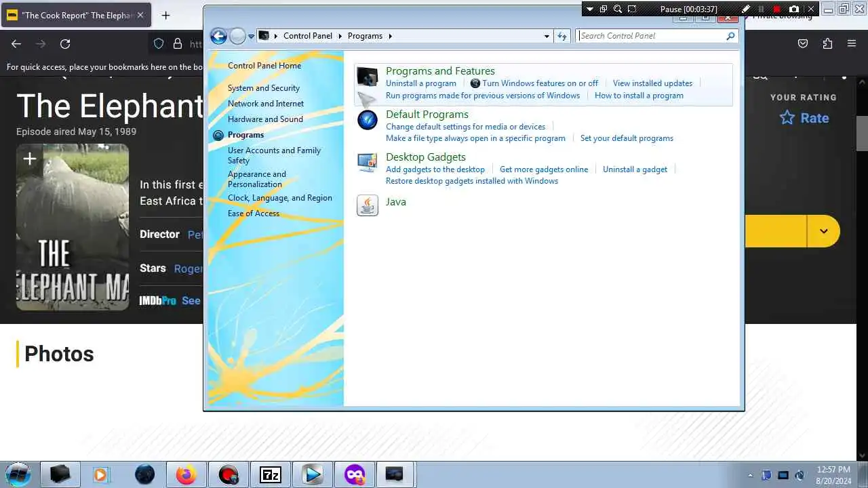Screen dimensions: 868x488
Task: Open Firefox hamburger application menu
Action: pos(852,43)
